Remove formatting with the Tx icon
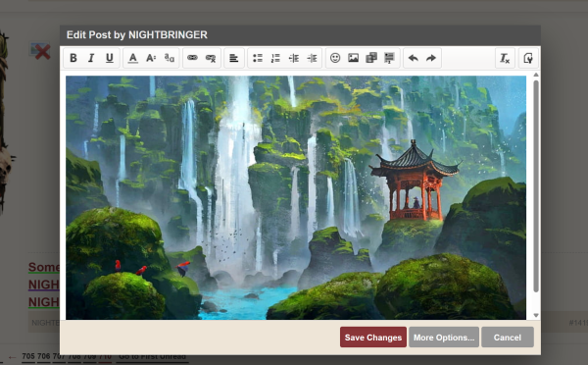Image resolution: width=588 pixels, height=365 pixels. [505, 58]
